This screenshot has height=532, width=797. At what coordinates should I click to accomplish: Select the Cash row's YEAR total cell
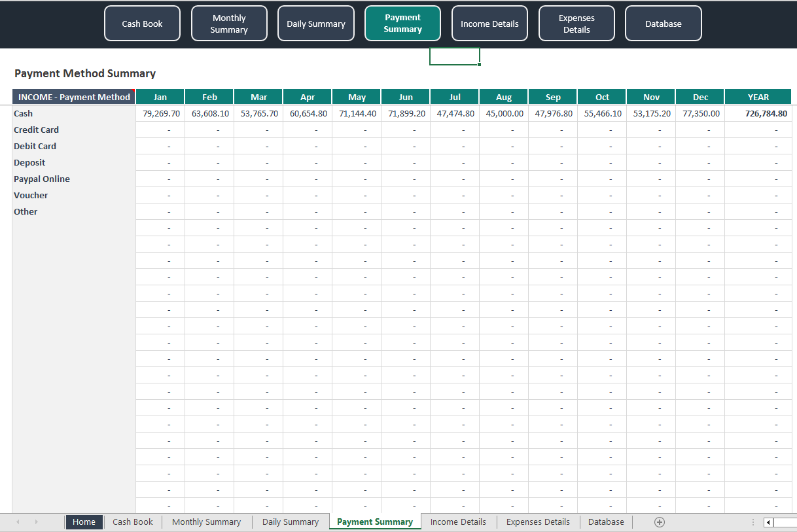coord(758,113)
